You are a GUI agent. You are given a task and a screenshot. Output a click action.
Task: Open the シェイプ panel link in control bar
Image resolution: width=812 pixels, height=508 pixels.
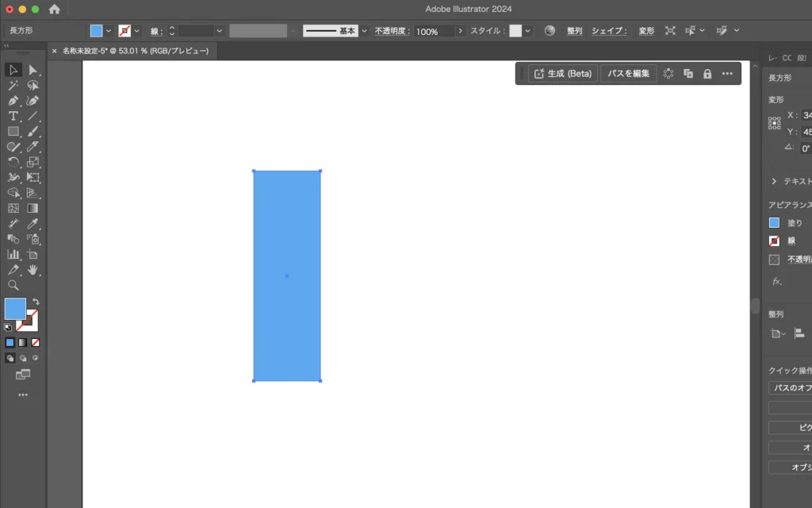pyautogui.click(x=609, y=31)
